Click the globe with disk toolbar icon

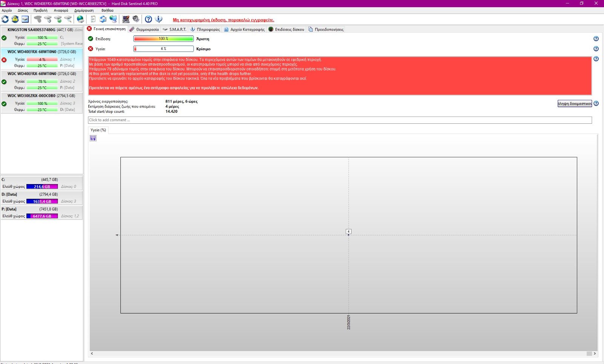click(x=80, y=19)
